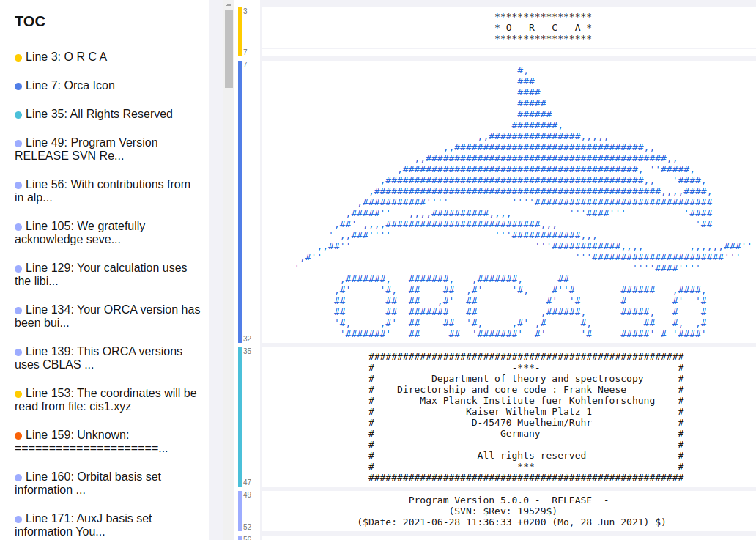Click teal dot beside Line 35 entry
The height and width of the screenshot is (540, 756).
click(x=18, y=115)
